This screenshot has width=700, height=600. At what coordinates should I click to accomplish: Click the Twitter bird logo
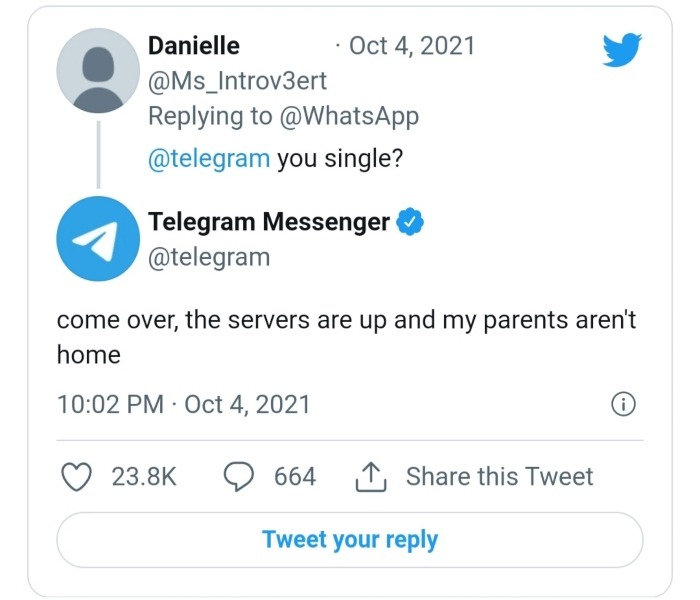(x=623, y=50)
